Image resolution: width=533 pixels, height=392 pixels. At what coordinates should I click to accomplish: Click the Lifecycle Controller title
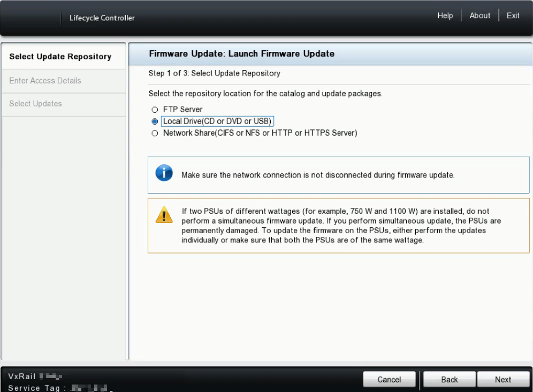point(102,18)
